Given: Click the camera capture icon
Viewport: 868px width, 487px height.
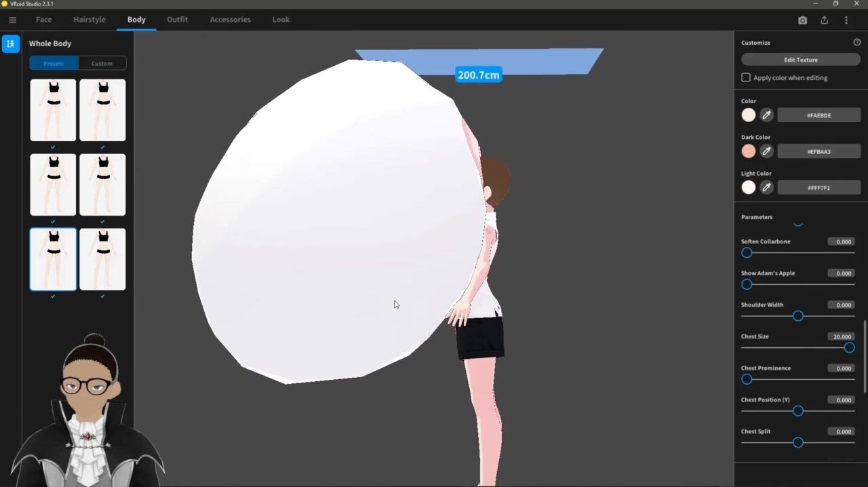Looking at the screenshot, I should pos(802,20).
